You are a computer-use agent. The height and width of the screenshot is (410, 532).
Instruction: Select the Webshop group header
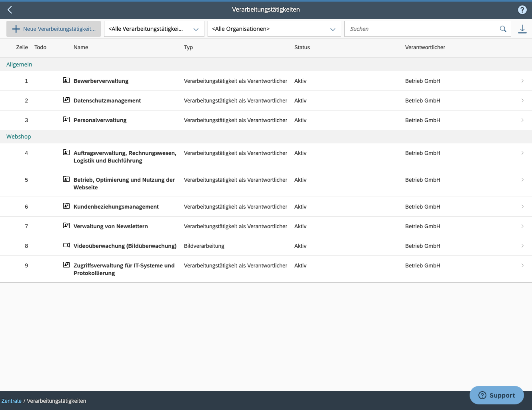pos(18,136)
